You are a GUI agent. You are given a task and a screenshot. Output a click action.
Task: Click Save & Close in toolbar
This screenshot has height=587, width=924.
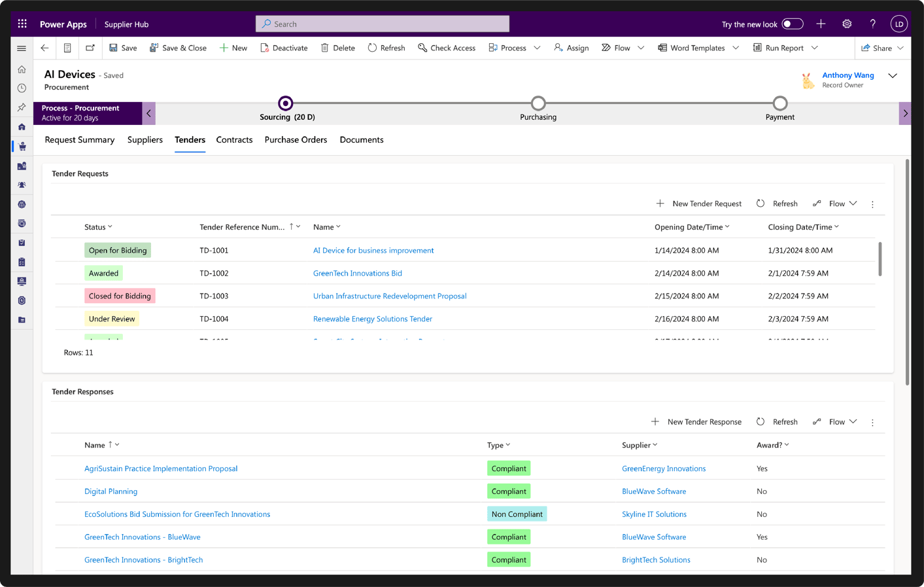(178, 48)
